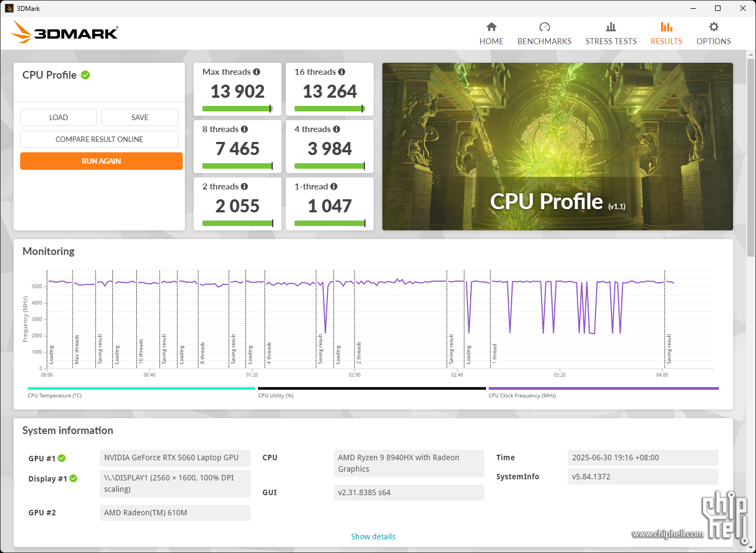Click the AMD Ryzen 9 8940HX CPU field
This screenshot has height=553, width=756.
click(409, 463)
